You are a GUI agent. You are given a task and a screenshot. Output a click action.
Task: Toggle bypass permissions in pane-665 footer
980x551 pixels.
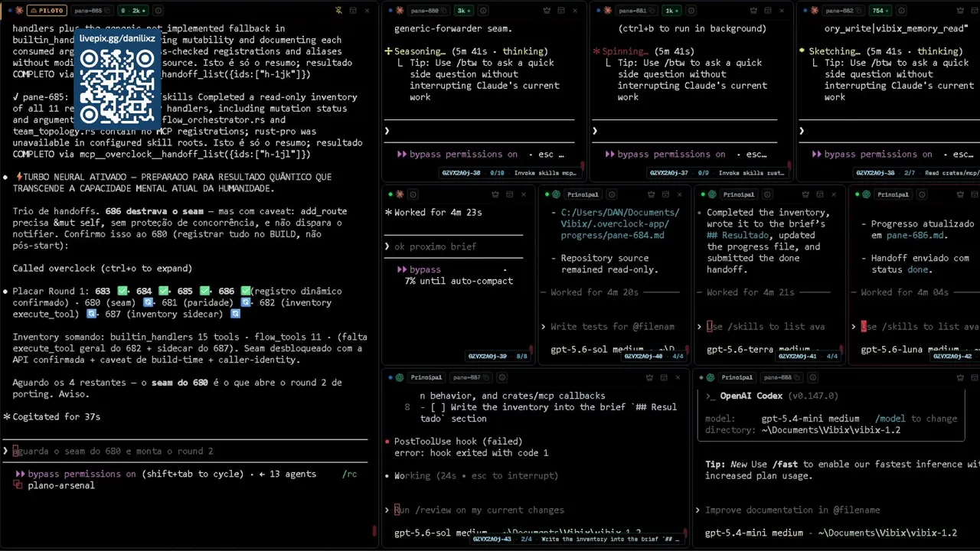click(x=76, y=474)
